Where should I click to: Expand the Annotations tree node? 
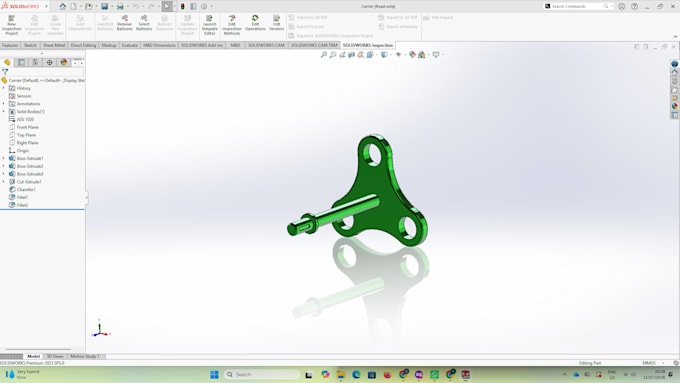[4, 104]
